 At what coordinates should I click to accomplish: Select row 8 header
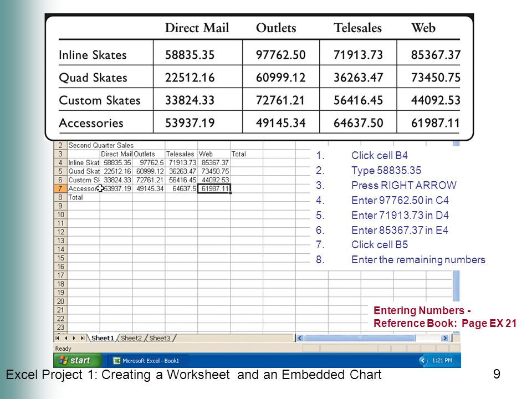point(60,197)
